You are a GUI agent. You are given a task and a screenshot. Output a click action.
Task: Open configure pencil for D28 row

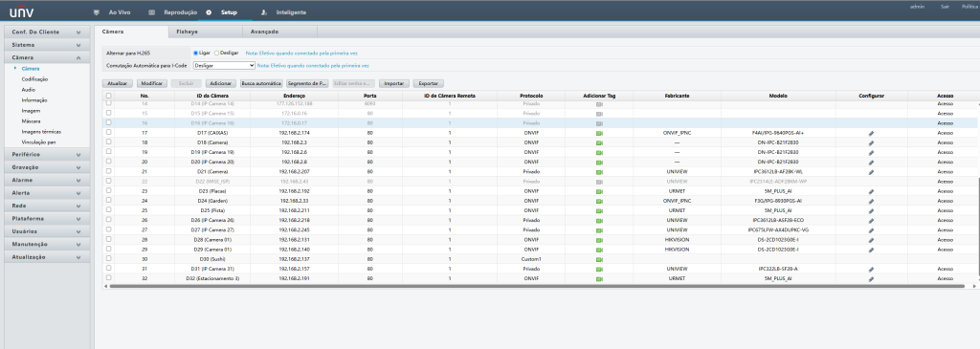(x=871, y=240)
